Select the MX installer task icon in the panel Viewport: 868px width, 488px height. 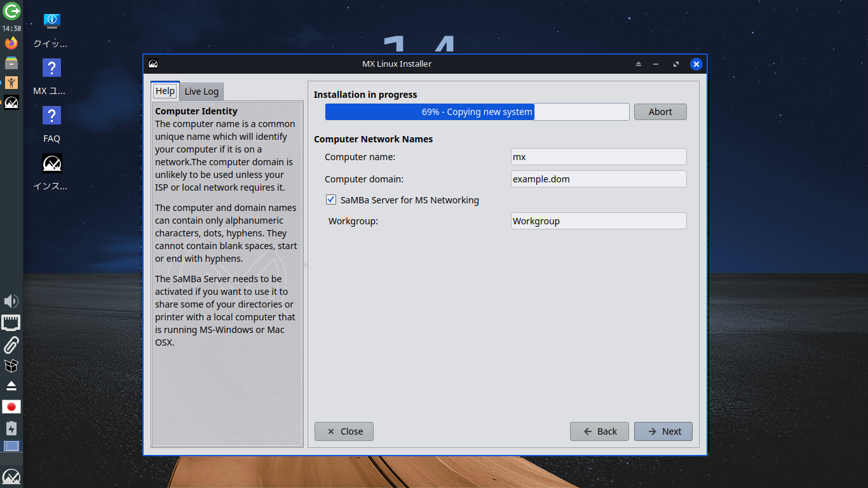coord(11,102)
